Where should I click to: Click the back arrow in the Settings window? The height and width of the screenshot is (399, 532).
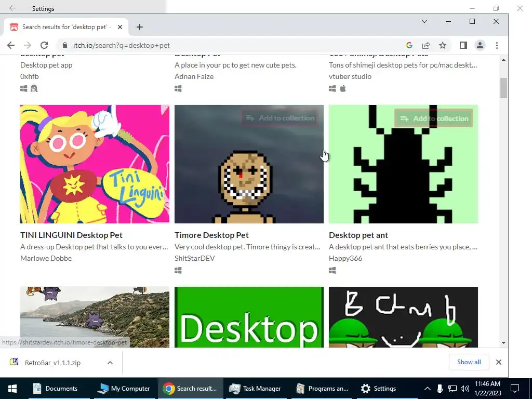(12, 8)
